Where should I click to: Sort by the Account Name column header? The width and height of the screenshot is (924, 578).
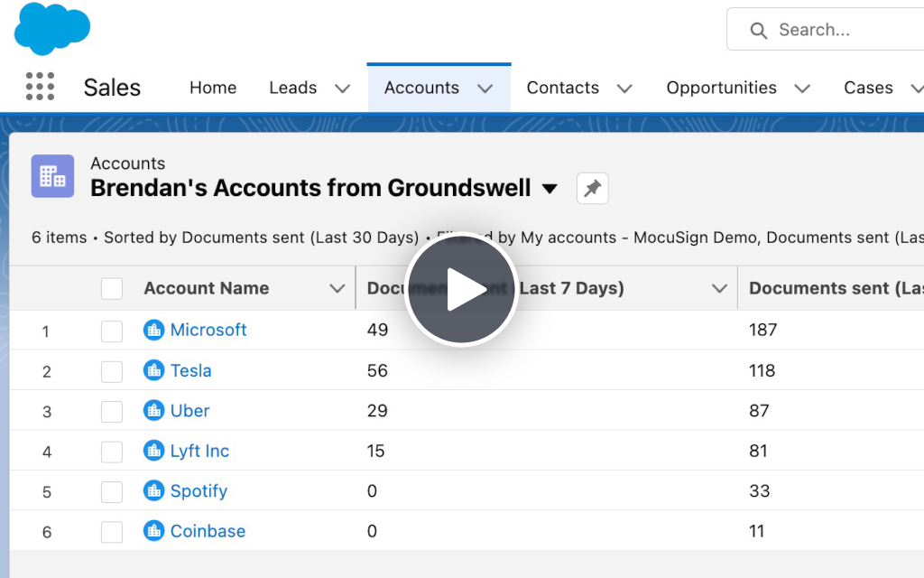(207, 288)
